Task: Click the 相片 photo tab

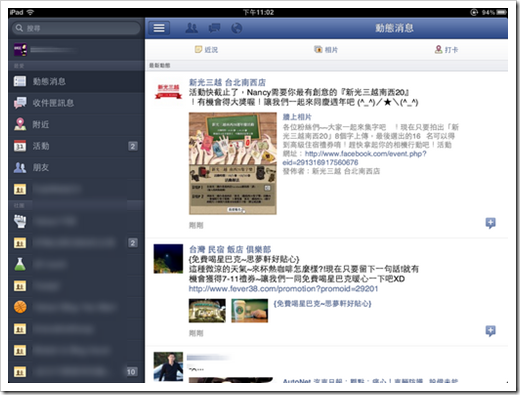Action: pos(326,50)
